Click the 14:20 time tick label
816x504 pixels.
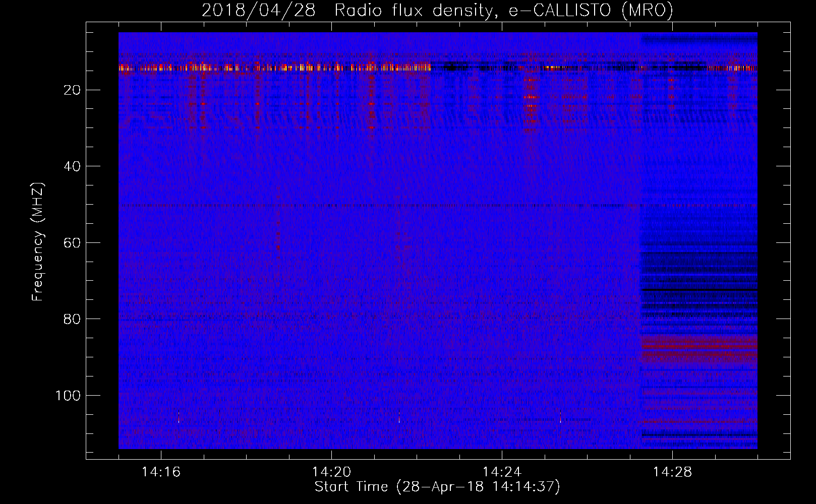[x=331, y=472]
